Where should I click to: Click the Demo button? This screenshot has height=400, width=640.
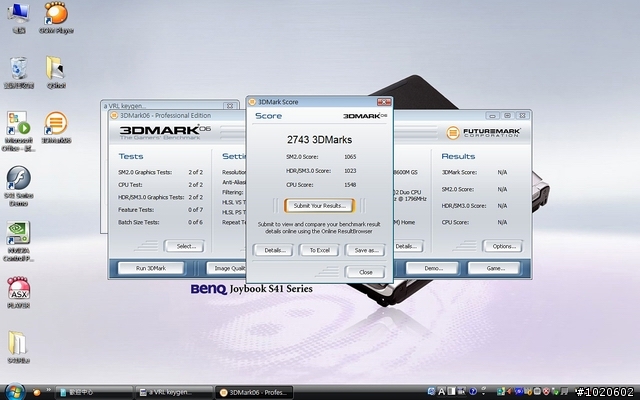[433, 268]
